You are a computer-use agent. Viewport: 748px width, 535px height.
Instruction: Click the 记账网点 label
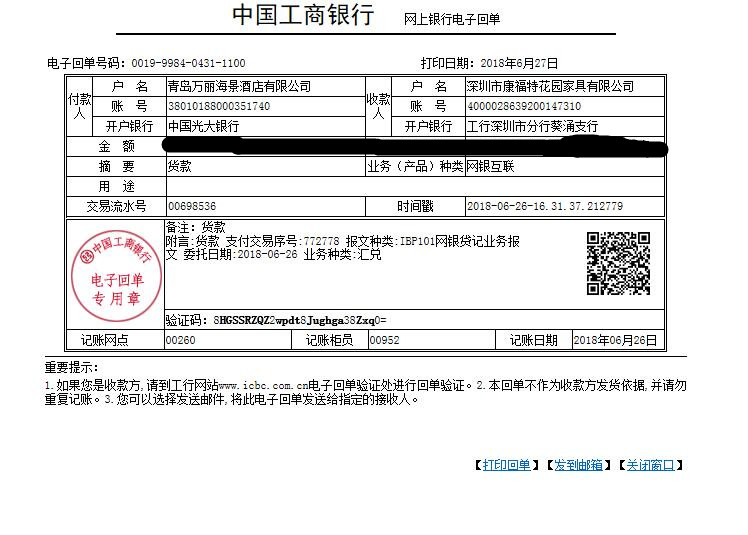click(x=105, y=340)
